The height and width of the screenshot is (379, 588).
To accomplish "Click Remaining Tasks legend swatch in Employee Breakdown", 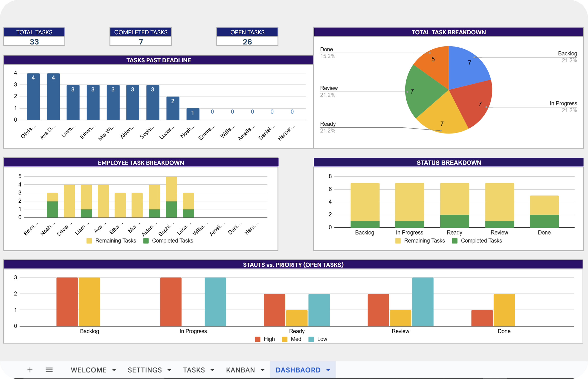I will pos(89,241).
